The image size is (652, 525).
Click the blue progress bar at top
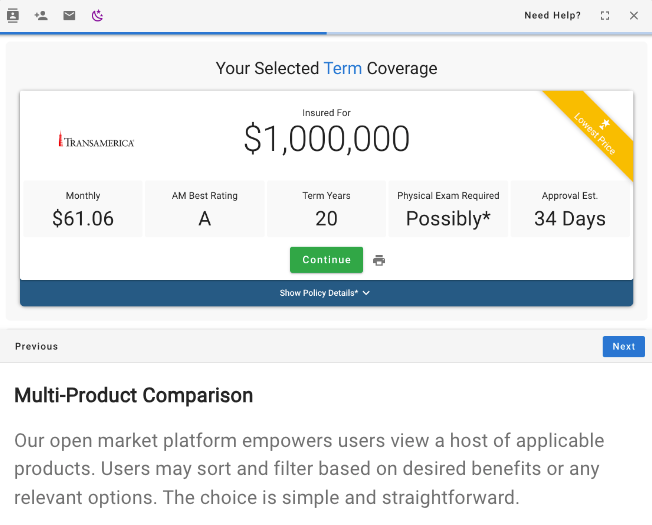coord(163,33)
